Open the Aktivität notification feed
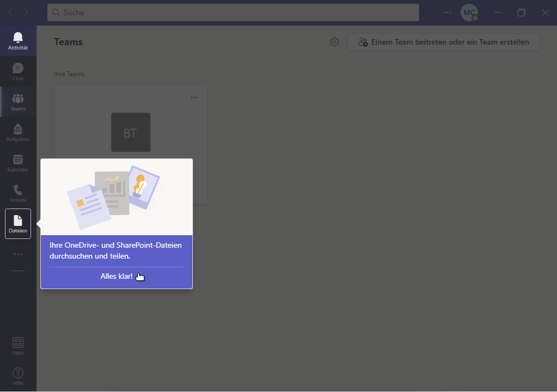The height and width of the screenshot is (392, 557). (18, 41)
